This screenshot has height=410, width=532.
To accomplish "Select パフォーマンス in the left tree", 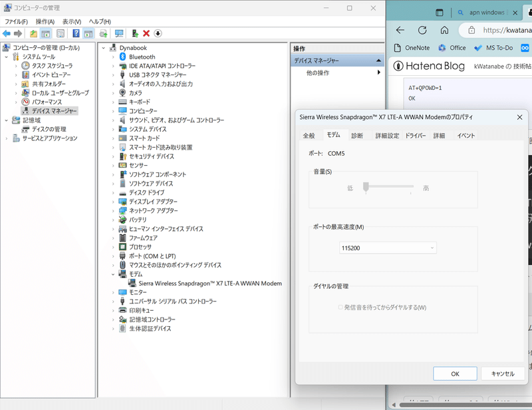I will 47,102.
